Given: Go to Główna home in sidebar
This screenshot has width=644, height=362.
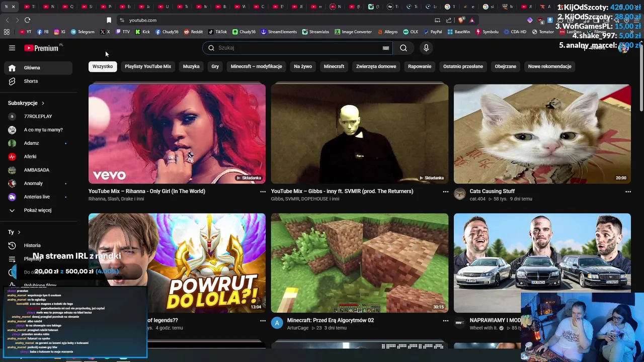Looking at the screenshot, I should pyautogui.click(x=38, y=68).
